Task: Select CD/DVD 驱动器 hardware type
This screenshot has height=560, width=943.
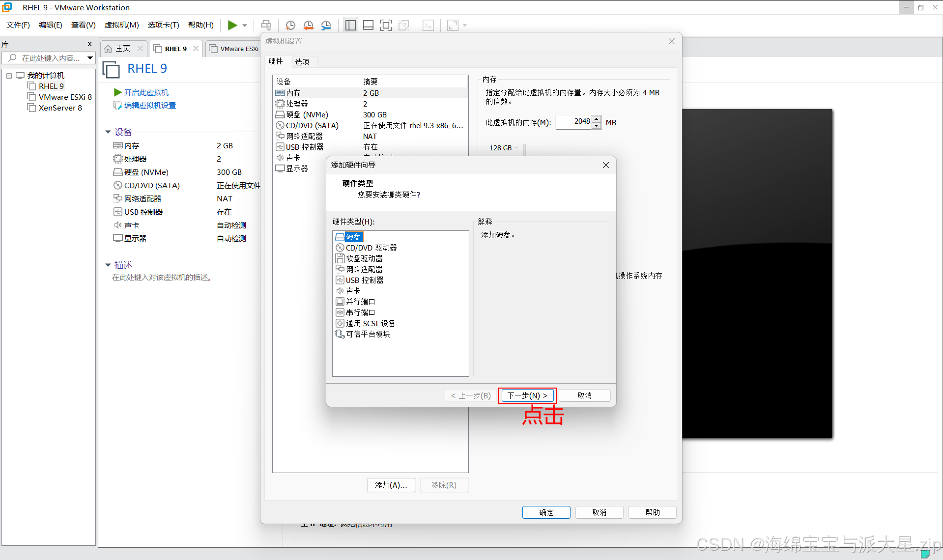Action: click(366, 248)
